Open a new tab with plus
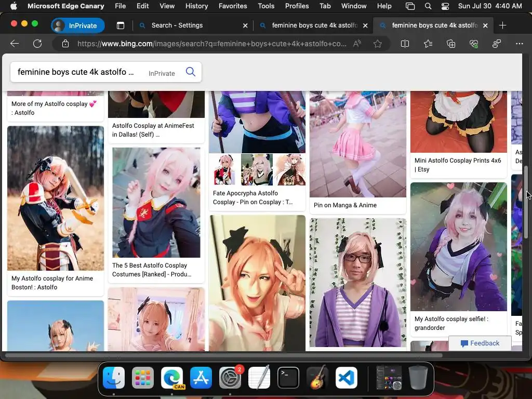 click(502, 25)
